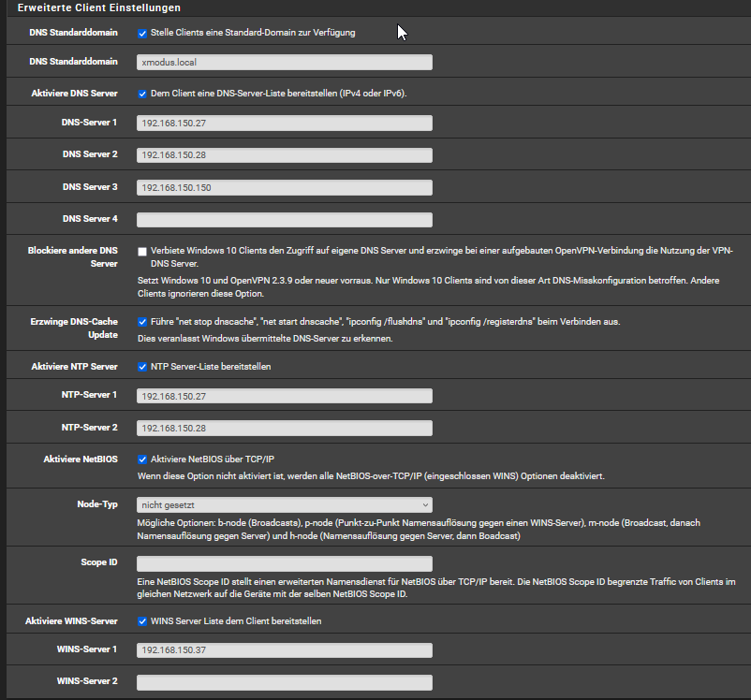
Task: Click the text WINS Server Liste dem Client bereitstellen
Action: coord(236,621)
